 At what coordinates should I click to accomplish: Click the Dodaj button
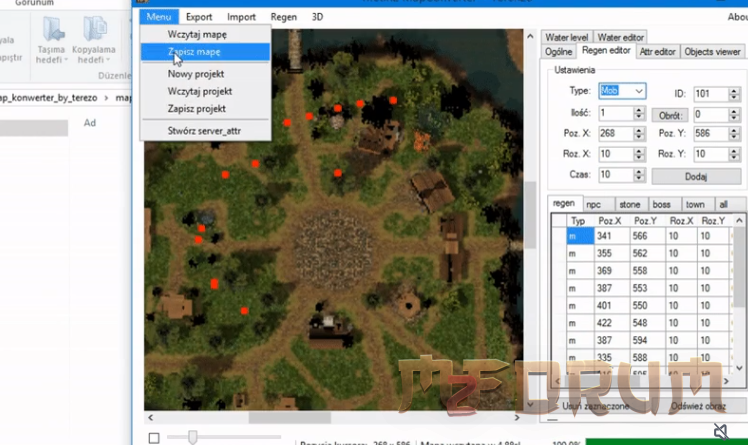pos(696,176)
